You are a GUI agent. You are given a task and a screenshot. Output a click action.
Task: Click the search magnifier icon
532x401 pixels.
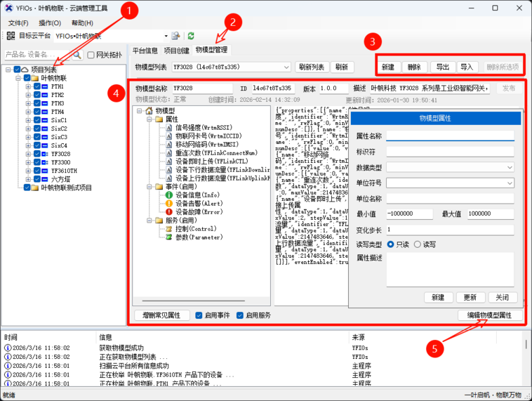tap(77, 55)
